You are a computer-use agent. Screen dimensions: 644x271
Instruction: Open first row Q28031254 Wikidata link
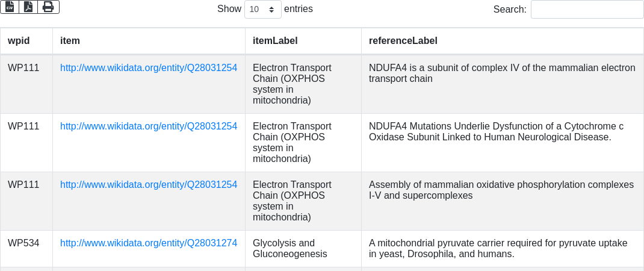coord(149,68)
